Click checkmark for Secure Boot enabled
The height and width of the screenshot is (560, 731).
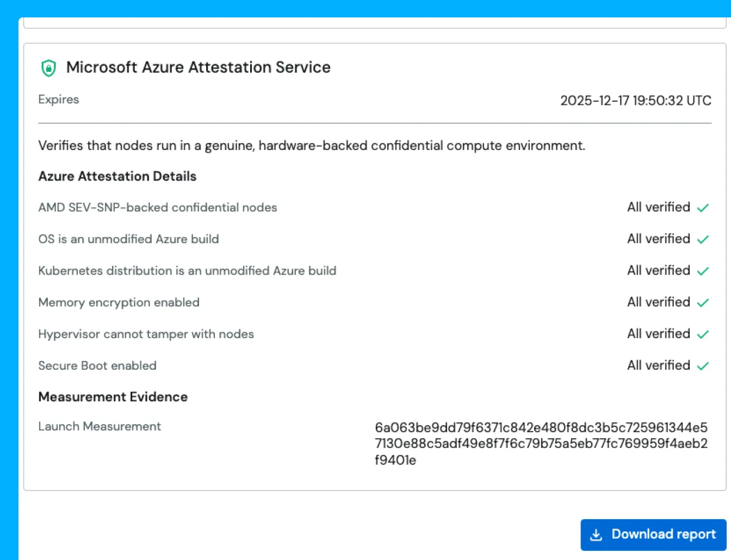(x=703, y=366)
